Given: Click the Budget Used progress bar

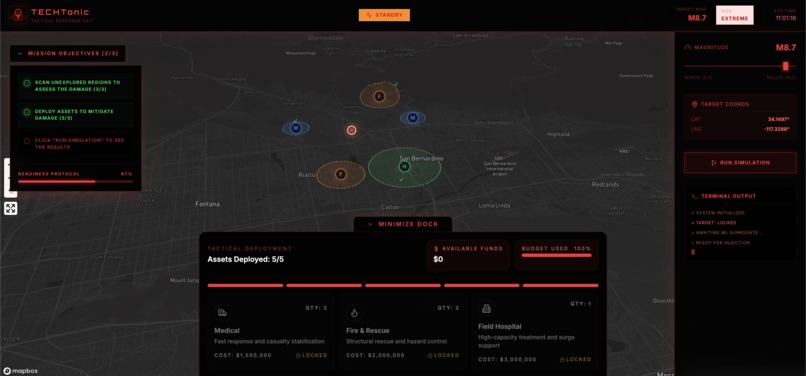Looking at the screenshot, I should pyautogui.click(x=557, y=255).
